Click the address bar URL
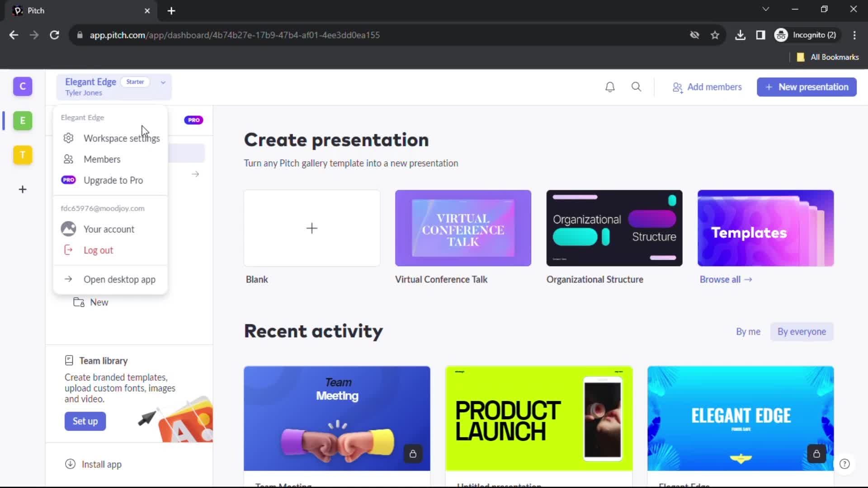 235,35
